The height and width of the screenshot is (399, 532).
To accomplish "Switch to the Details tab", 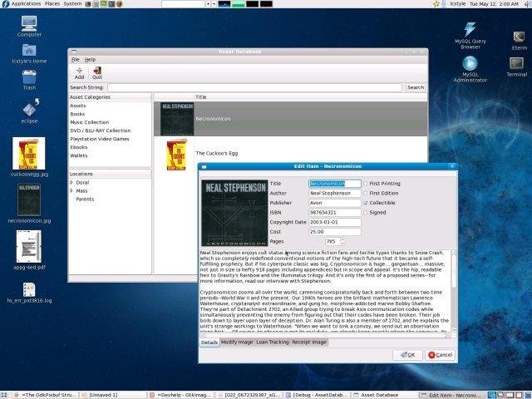I will [209, 342].
